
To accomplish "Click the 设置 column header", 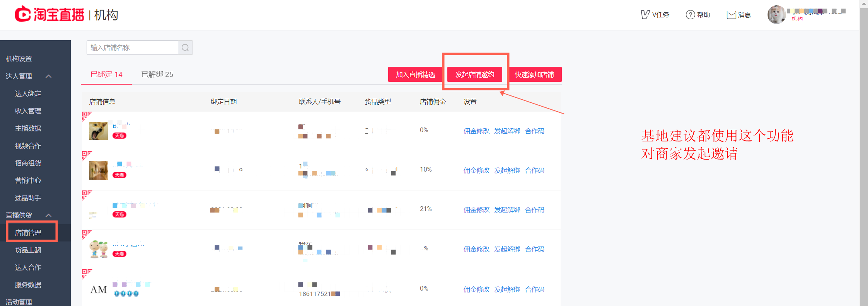I will [470, 102].
